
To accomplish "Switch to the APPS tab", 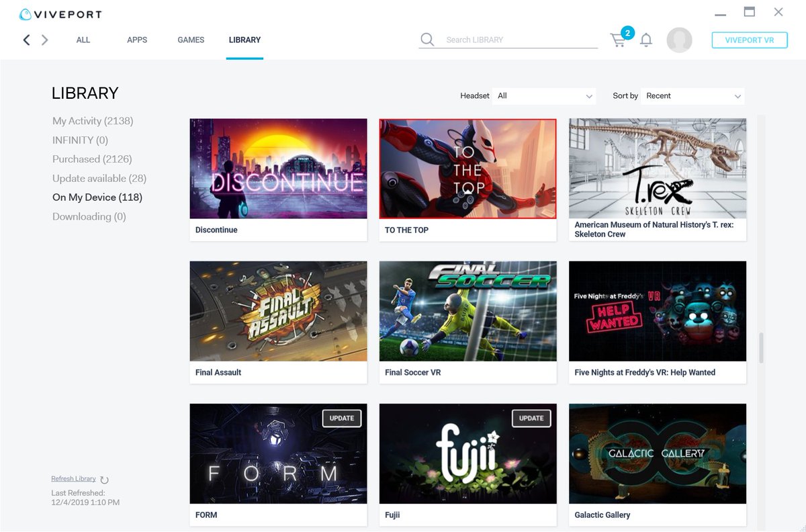I will (x=137, y=40).
